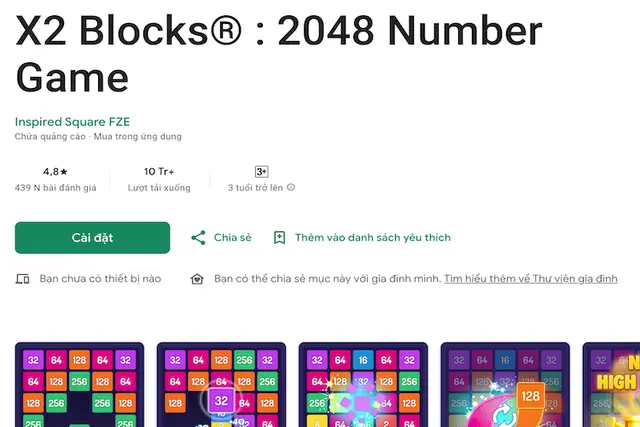Click the X2 Blocks 2048 Number Game title
This screenshot has width=640, height=427.
tap(279, 53)
